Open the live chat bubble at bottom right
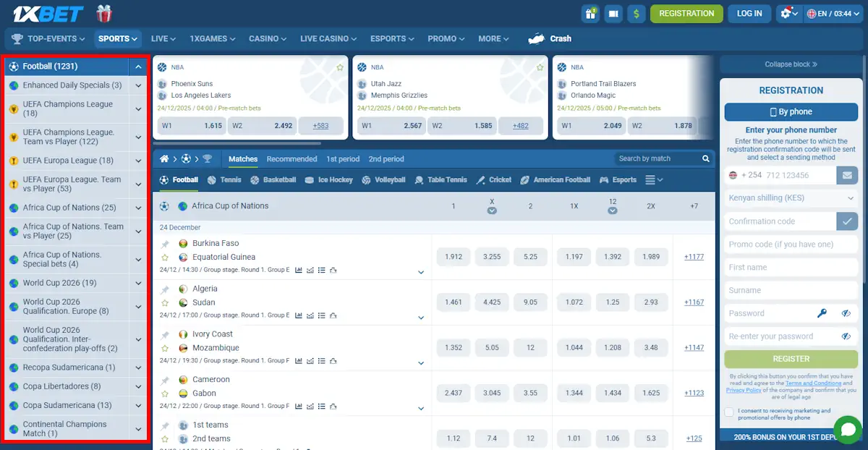The image size is (868, 450). [x=847, y=429]
